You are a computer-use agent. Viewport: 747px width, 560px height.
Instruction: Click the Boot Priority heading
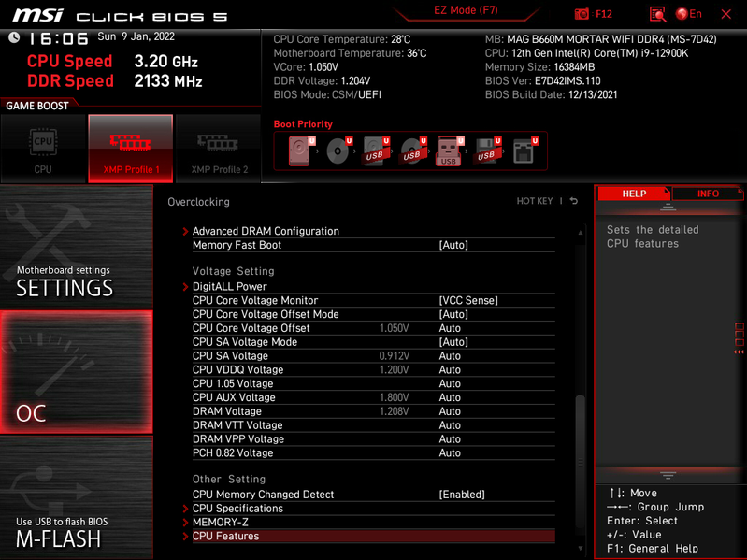click(x=303, y=123)
